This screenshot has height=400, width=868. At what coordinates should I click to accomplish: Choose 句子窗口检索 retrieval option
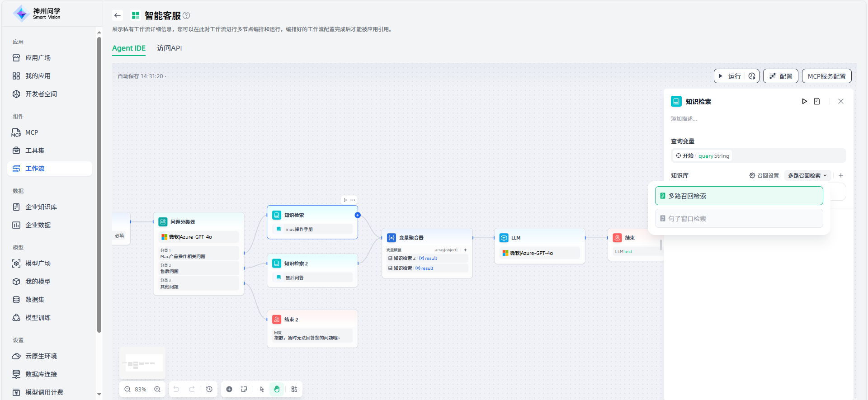click(739, 218)
